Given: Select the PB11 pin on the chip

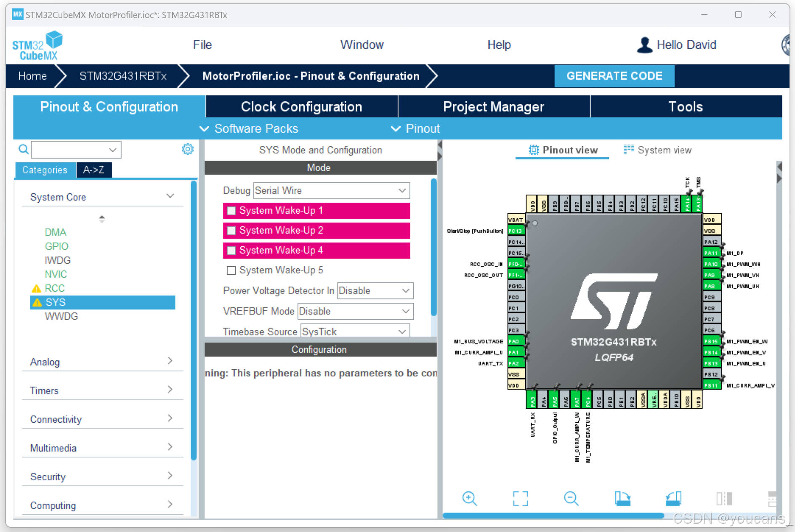Looking at the screenshot, I should [x=712, y=385].
